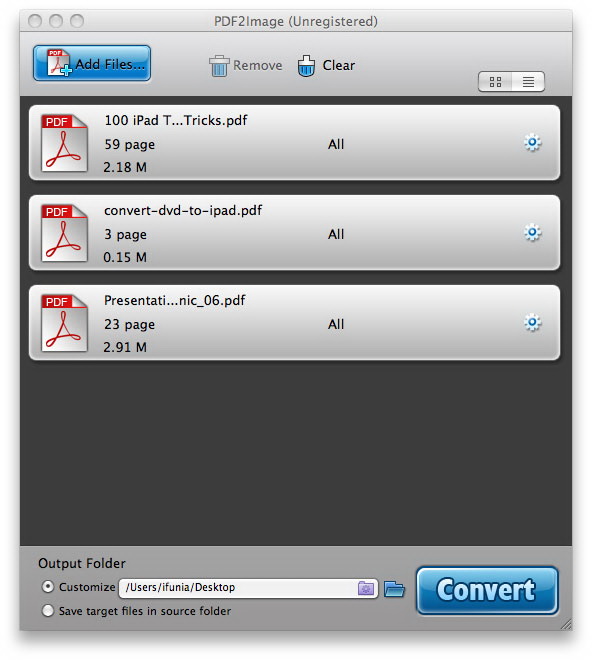Select the Presentati...nic_06.pdf PDF icon

[x=64, y=323]
